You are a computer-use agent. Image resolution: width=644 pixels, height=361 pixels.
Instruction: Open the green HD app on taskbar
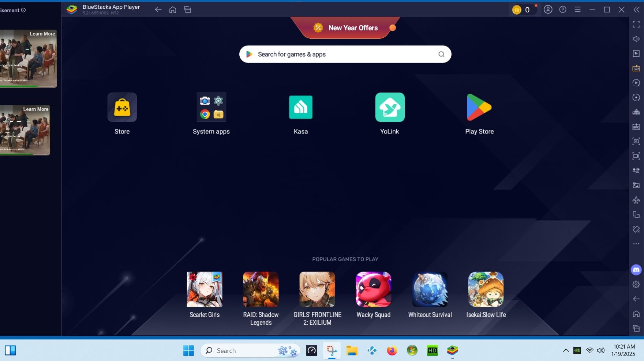432,350
